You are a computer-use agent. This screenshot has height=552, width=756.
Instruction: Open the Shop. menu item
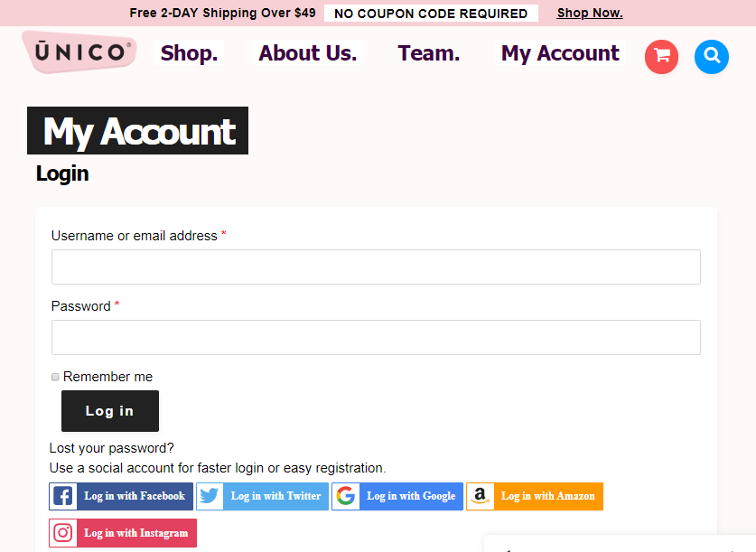[x=189, y=53]
